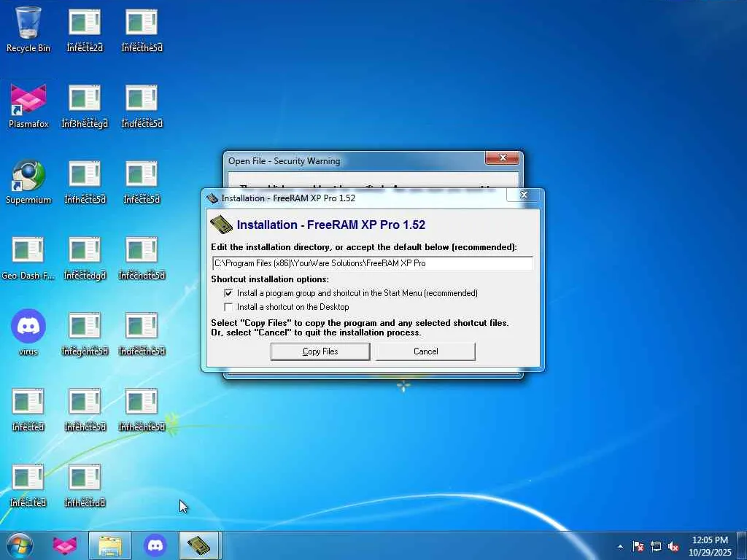747x560 pixels.
Task: Open the Recycle Bin desktop icon
Action: click(x=28, y=28)
